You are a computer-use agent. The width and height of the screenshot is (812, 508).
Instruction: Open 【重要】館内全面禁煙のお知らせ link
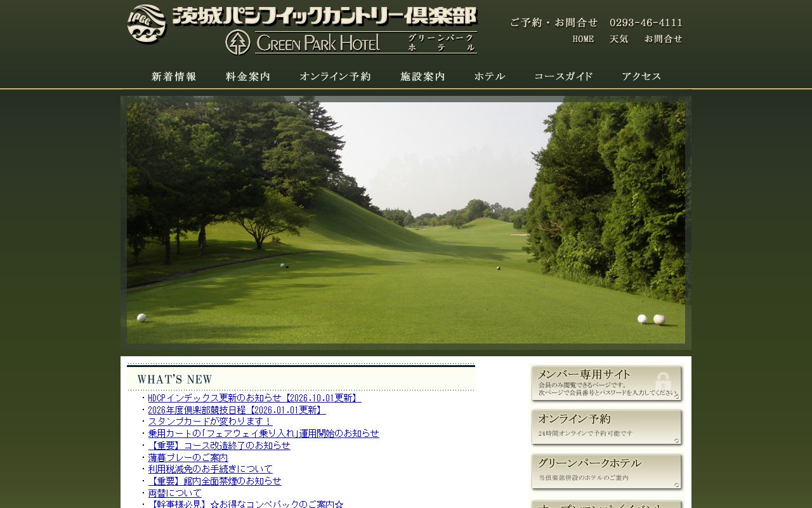coord(214,481)
